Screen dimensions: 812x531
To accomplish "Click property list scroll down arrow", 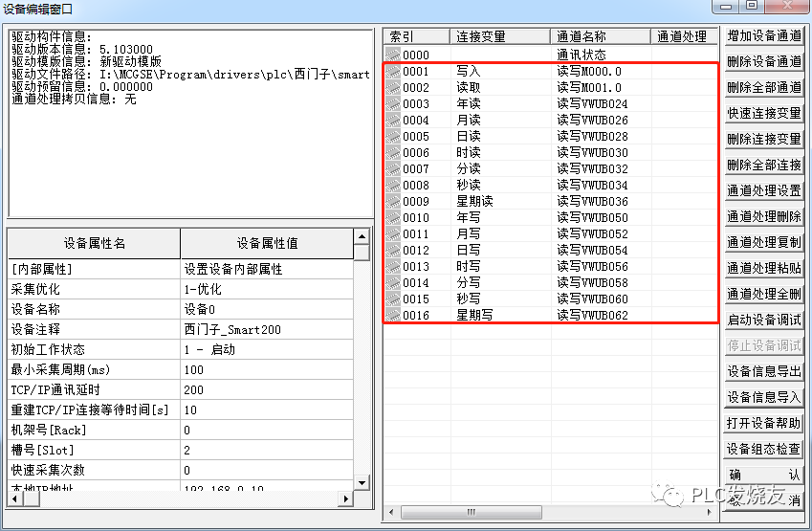I will [x=362, y=483].
